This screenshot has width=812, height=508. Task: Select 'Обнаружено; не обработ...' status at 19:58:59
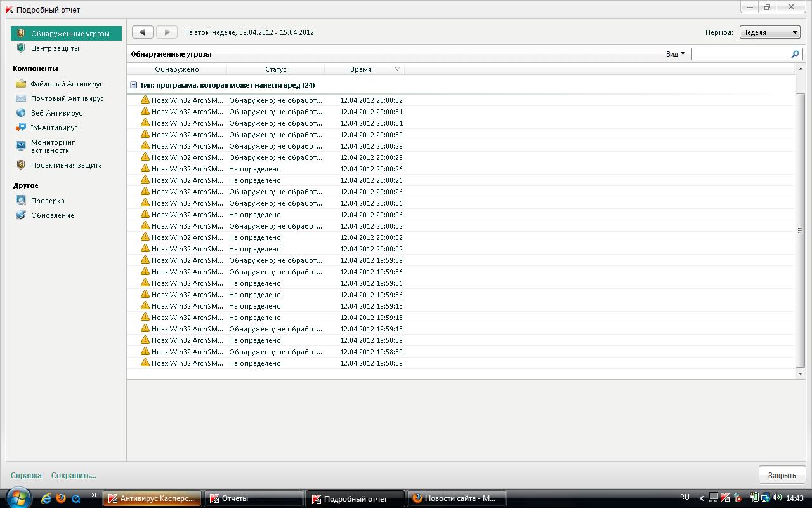point(275,352)
